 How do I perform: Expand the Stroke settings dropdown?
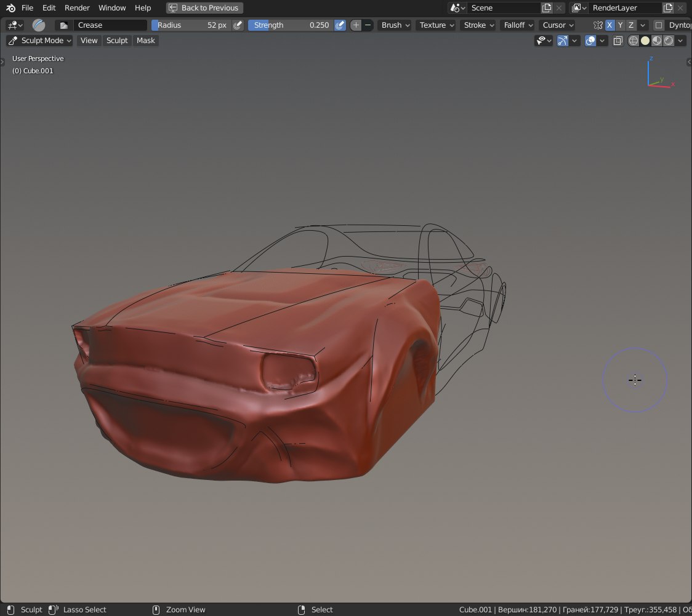(478, 25)
